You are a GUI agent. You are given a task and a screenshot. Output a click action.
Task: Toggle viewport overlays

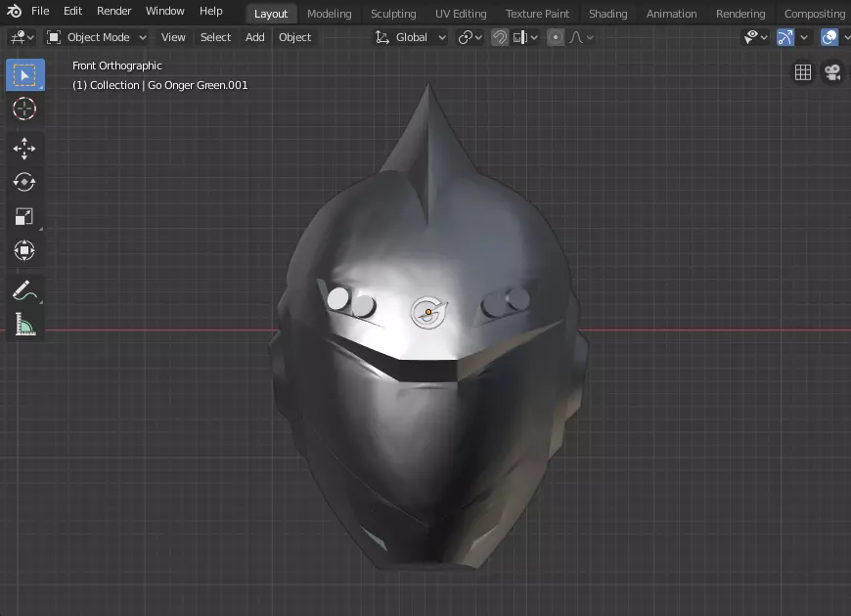click(829, 37)
